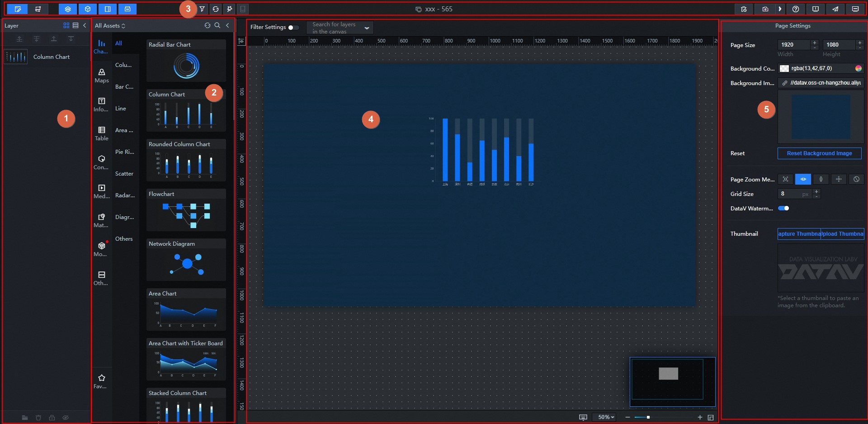Click the paper plane publish icon
This screenshot has height=424, width=868.
point(835,9)
